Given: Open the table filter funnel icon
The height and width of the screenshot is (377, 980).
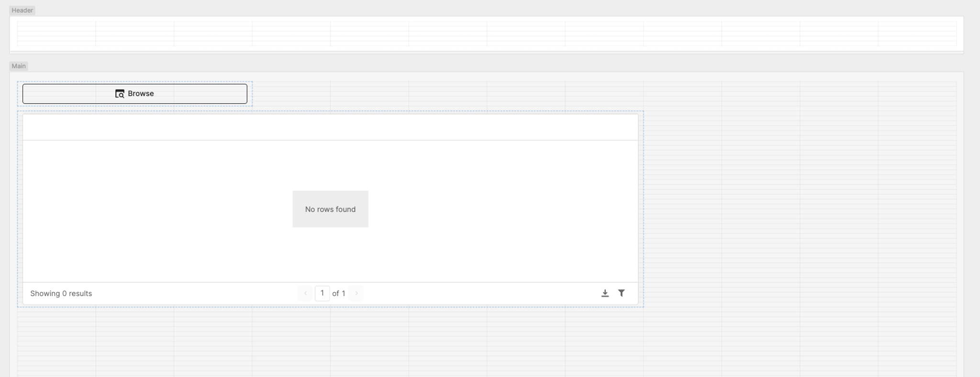Looking at the screenshot, I should pos(621,293).
